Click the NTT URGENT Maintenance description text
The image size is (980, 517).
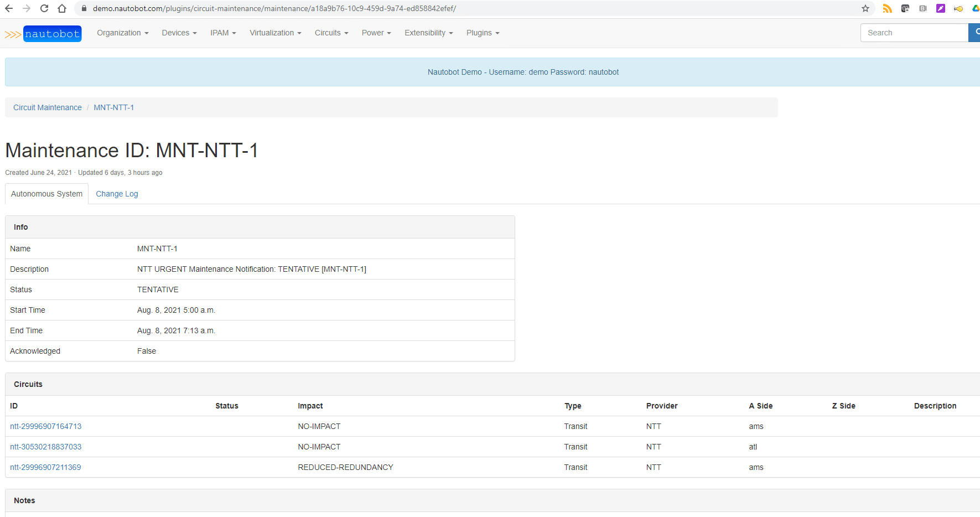pos(252,269)
